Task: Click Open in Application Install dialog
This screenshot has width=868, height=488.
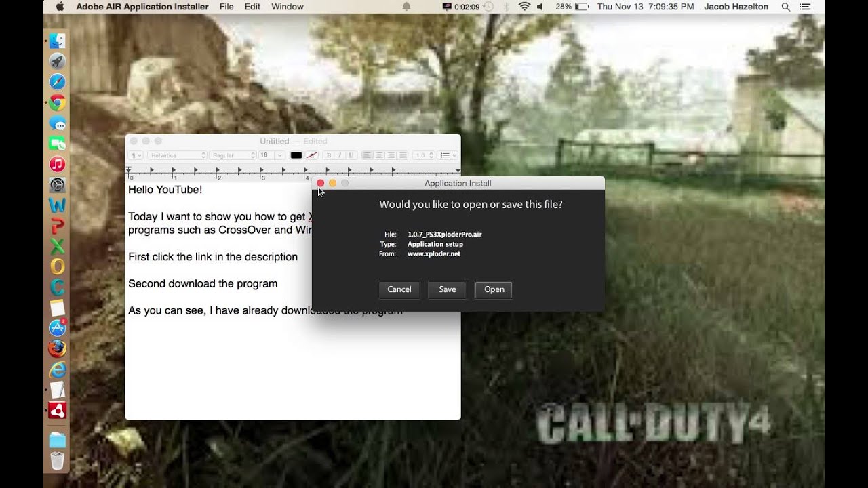Action: pos(494,289)
